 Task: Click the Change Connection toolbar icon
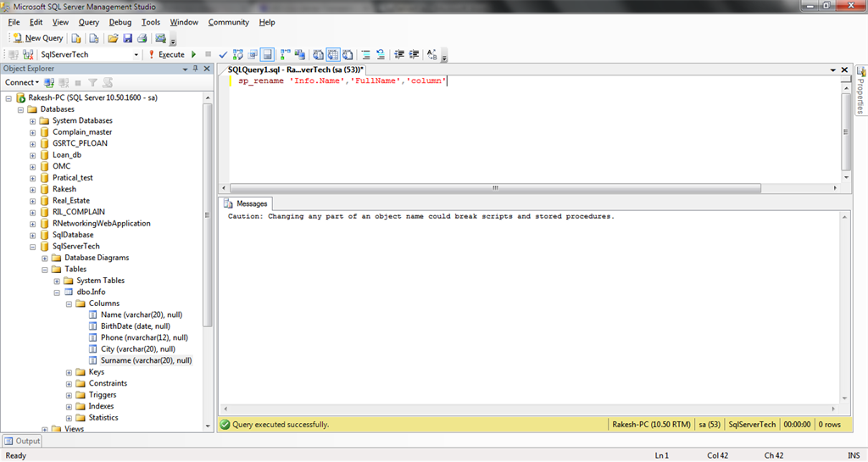pos(28,54)
